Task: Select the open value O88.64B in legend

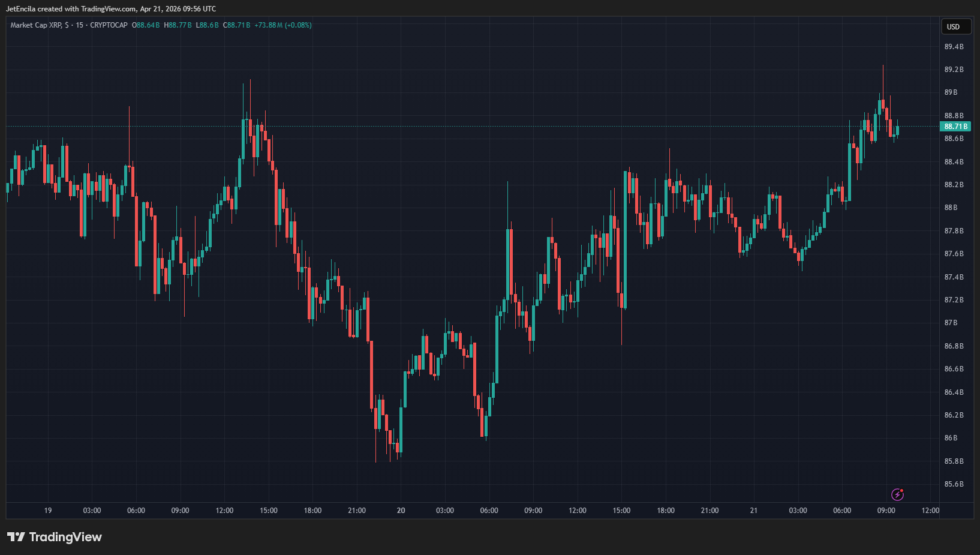Action: pyautogui.click(x=146, y=25)
